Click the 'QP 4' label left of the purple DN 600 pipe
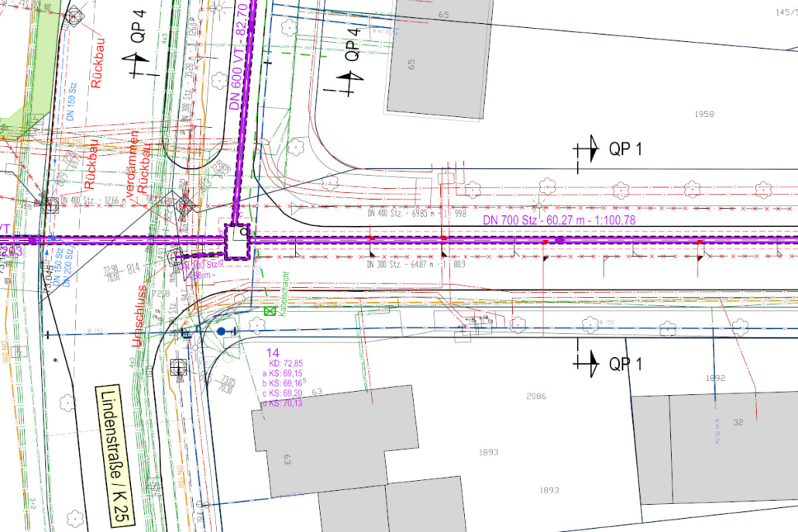This screenshot has width=798, height=532. point(139,26)
